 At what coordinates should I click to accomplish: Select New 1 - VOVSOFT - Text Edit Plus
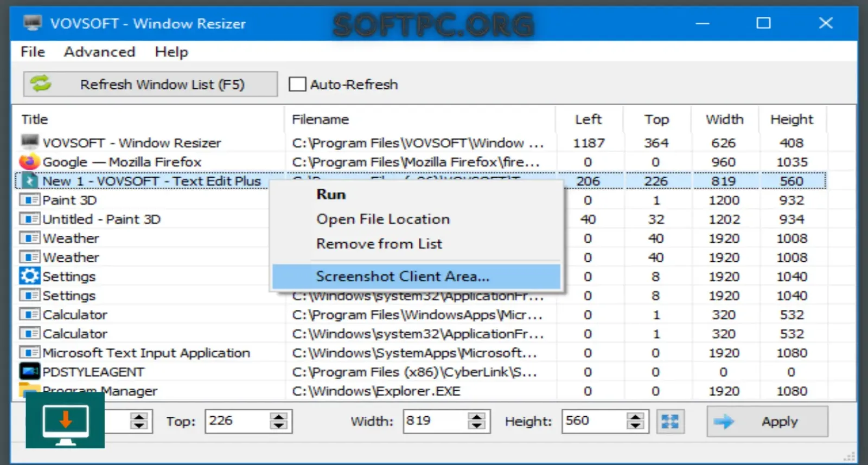(151, 181)
